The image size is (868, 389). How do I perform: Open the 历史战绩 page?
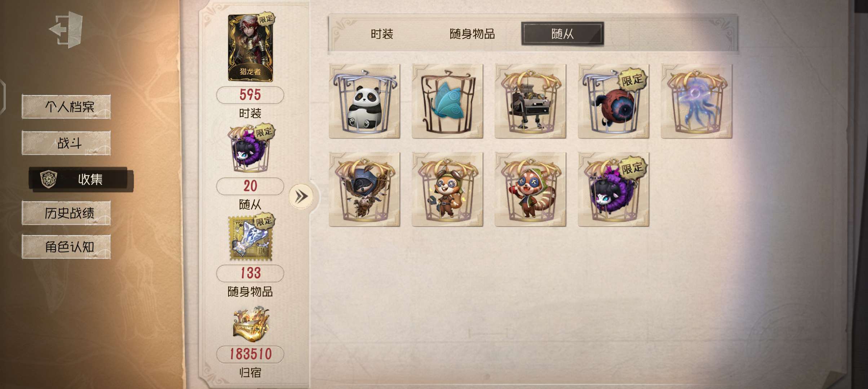coord(66,213)
